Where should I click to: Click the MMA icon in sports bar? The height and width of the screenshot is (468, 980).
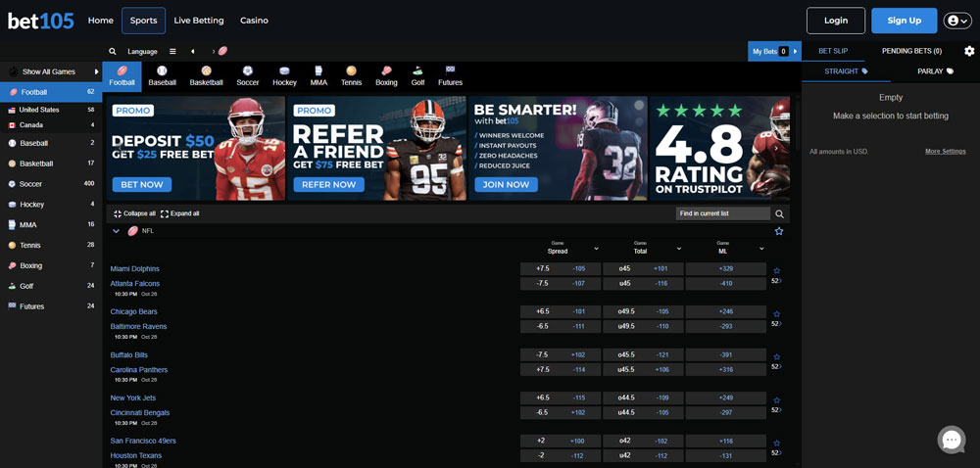point(318,76)
